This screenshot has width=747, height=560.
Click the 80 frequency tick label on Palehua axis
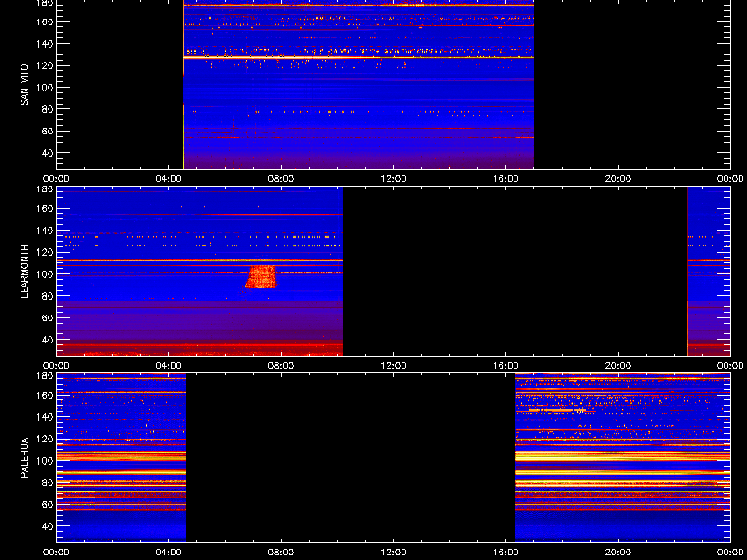pos(49,483)
